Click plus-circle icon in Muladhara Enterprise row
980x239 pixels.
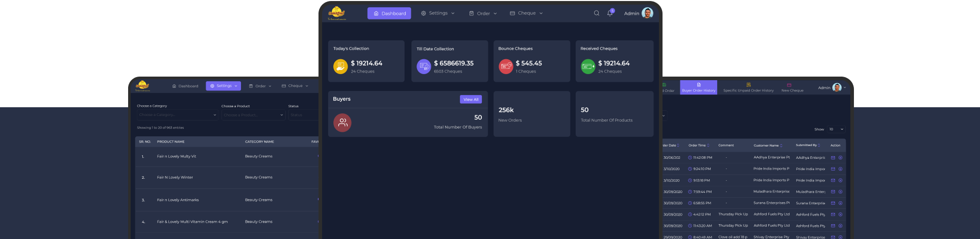[840, 192]
